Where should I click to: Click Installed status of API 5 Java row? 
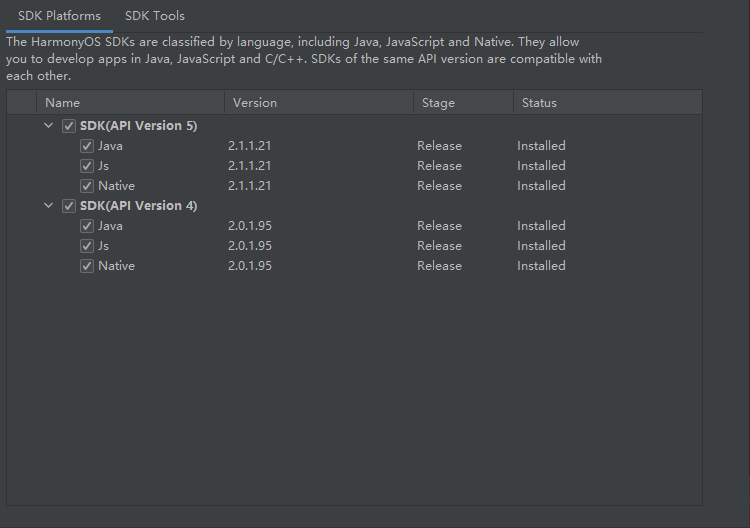(x=541, y=146)
